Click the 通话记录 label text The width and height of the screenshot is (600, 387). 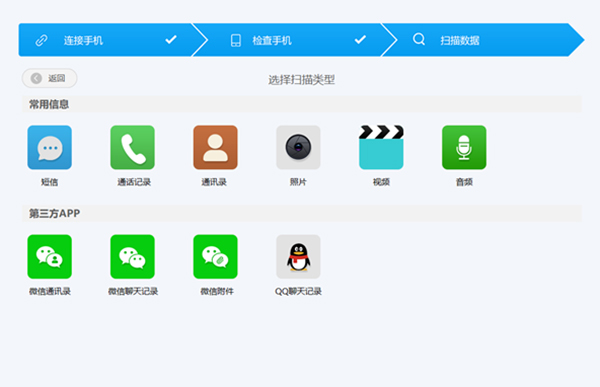click(134, 182)
